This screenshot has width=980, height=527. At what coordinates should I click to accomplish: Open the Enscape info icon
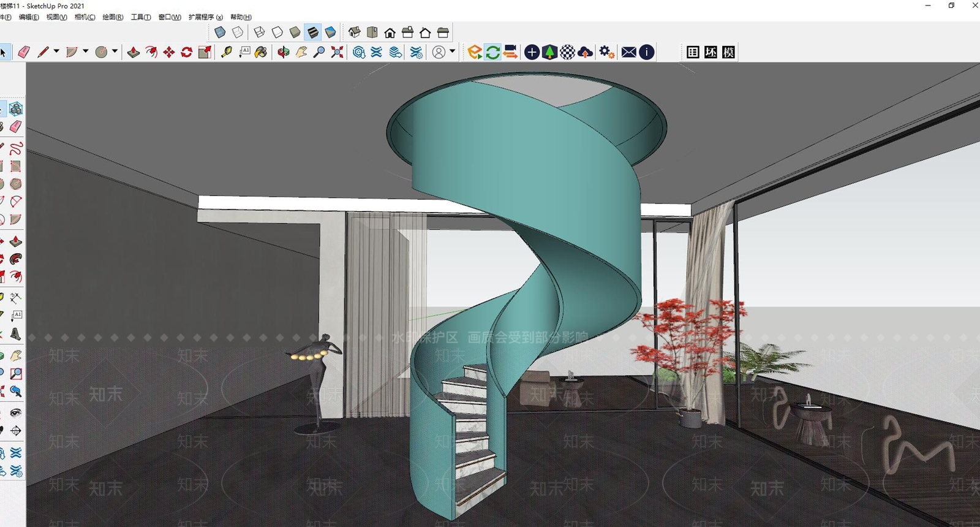click(647, 52)
